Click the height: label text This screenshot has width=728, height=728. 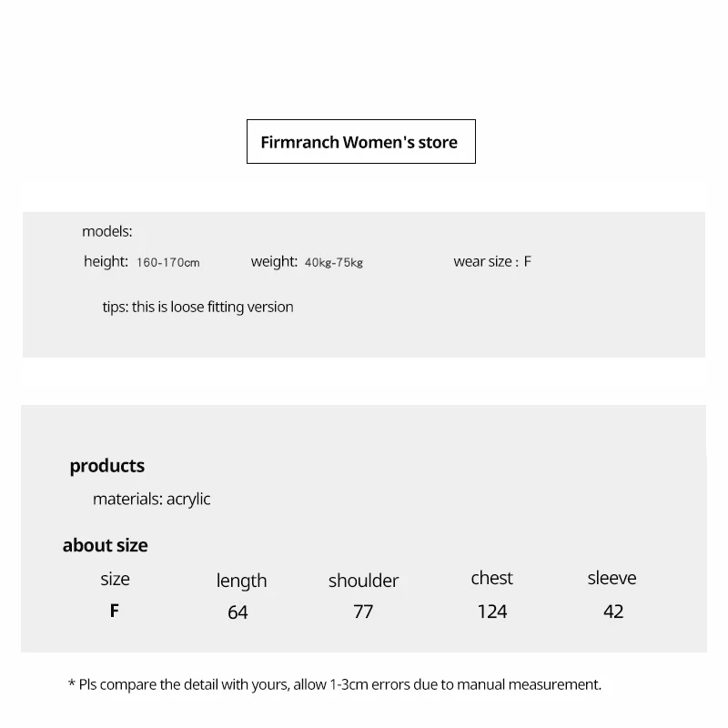pos(106,262)
